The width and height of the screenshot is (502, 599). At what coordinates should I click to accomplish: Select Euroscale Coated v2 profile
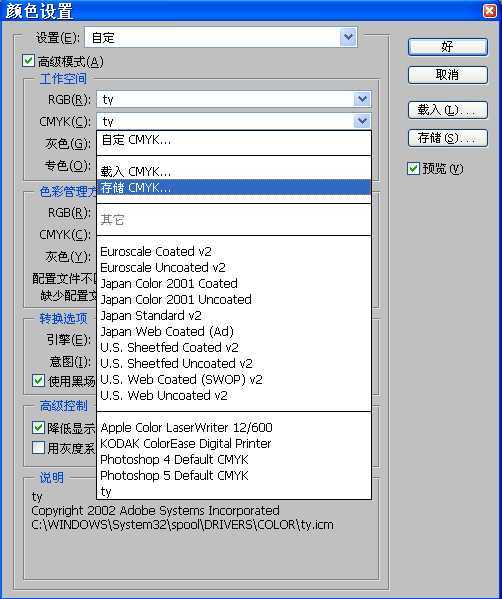tap(234, 251)
